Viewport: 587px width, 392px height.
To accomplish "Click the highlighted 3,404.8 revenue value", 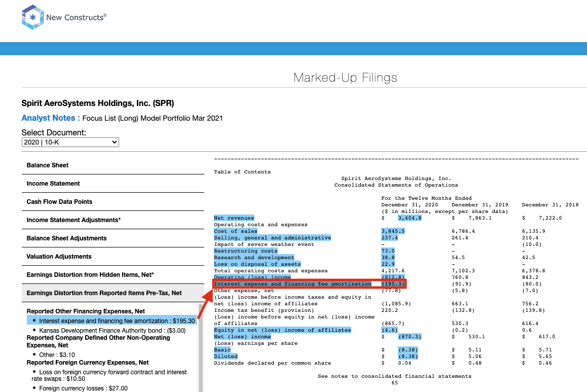I will [x=410, y=218].
